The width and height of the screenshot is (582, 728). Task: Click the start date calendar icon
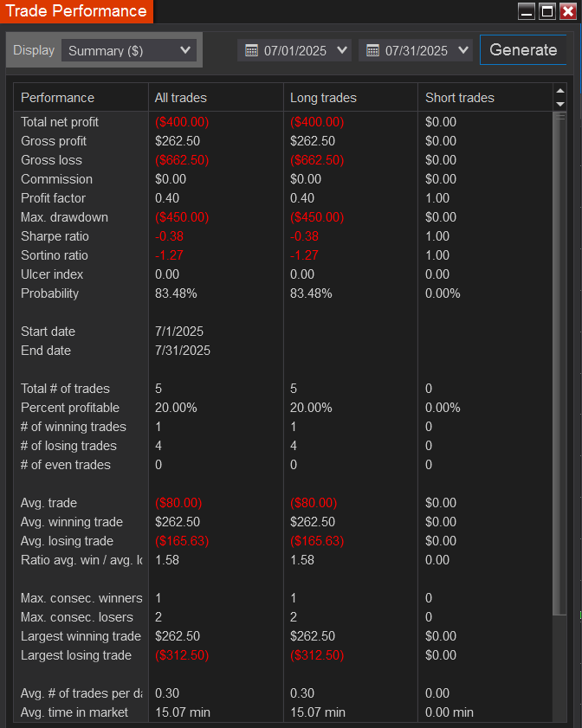(x=251, y=51)
